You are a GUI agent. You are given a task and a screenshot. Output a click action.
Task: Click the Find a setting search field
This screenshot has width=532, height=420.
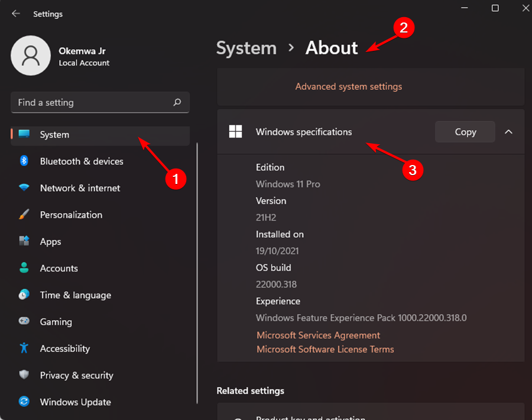[x=89, y=102]
